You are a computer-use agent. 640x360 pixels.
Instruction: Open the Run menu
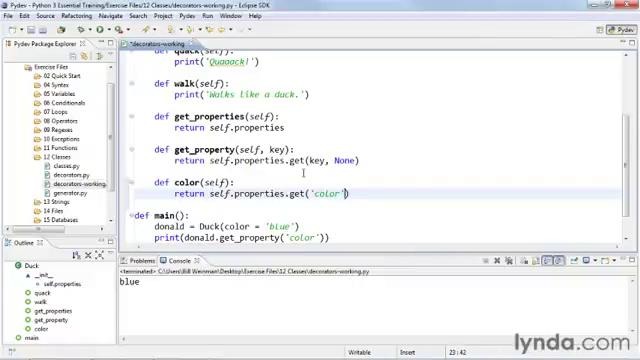tap(208, 16)
